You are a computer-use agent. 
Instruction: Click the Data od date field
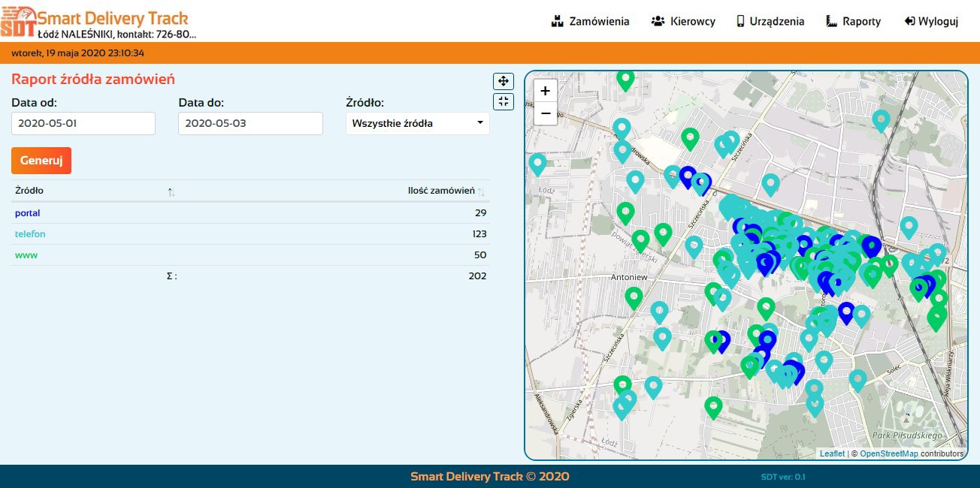point(83,123)
